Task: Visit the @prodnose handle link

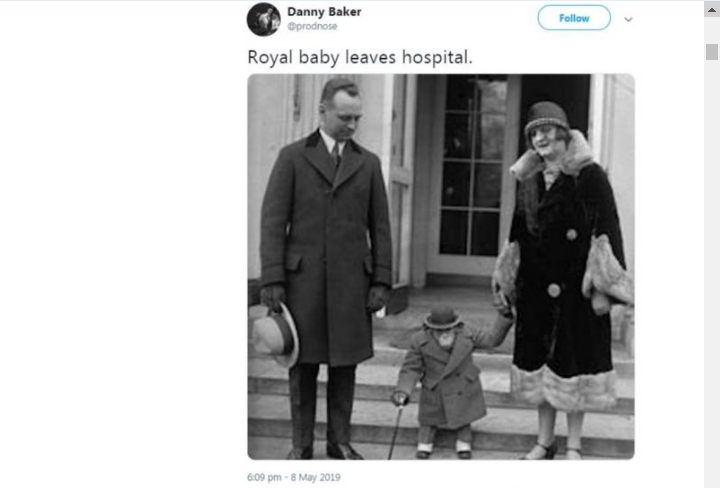Action: (312, 26)
